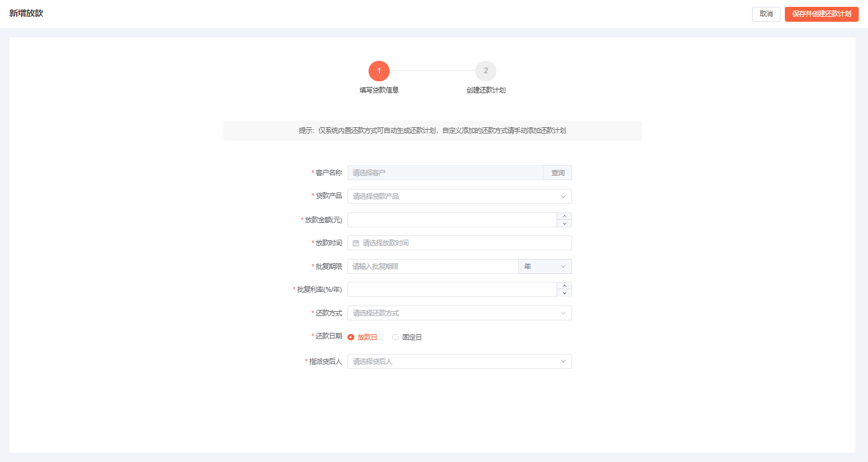Click the 批复期限 input field

432,266
